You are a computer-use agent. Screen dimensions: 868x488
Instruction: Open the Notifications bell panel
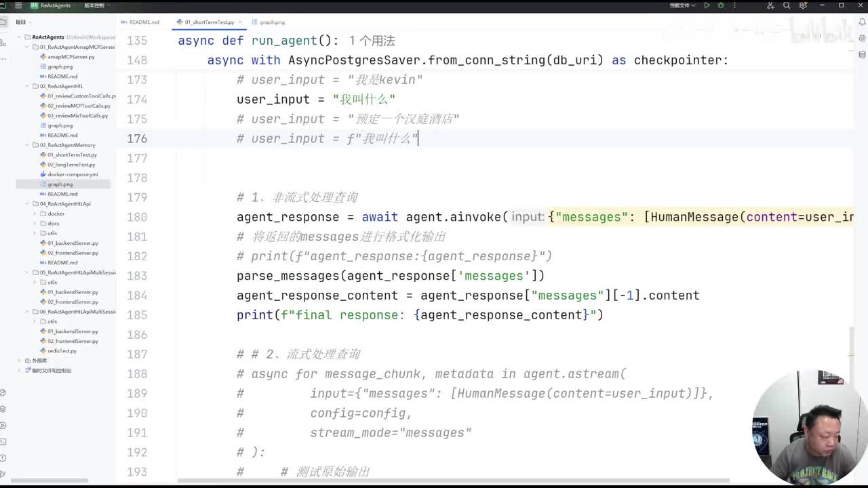coord(863,21)
